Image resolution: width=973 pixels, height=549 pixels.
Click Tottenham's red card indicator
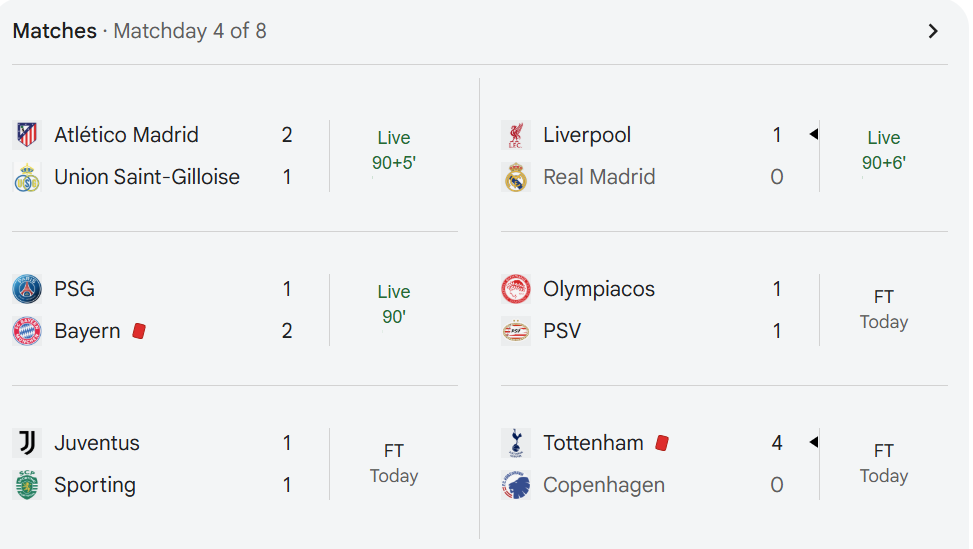(x=662, y=443)
